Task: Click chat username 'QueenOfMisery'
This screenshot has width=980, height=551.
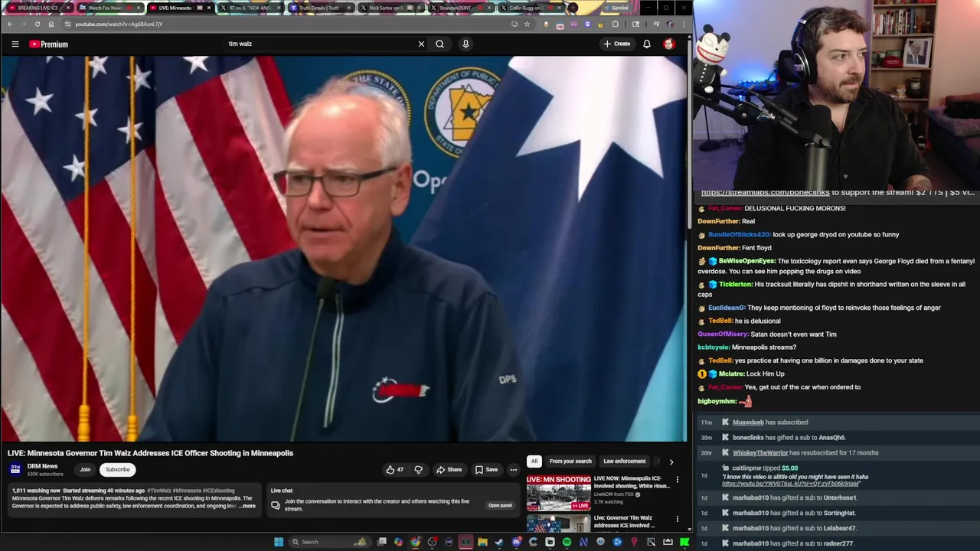Action: (723, 334)
